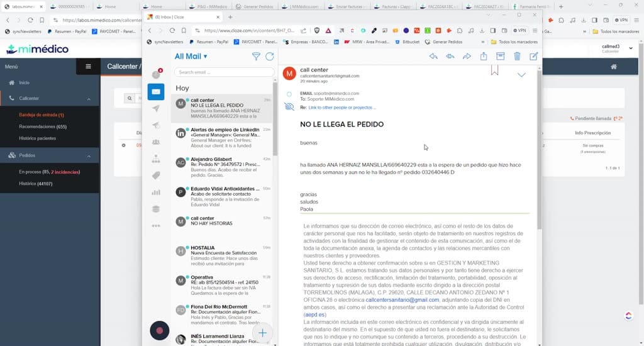Viewport: 644px width, 346px height.
Task: Open the people/contacts icon in Cloze sidebar
Action: [x=156, y=142]
